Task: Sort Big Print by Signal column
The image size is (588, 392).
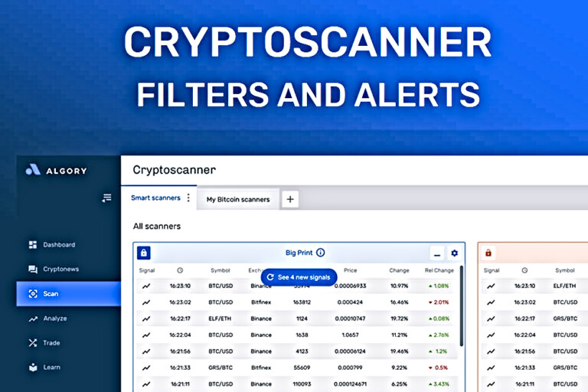Action: 147,270
